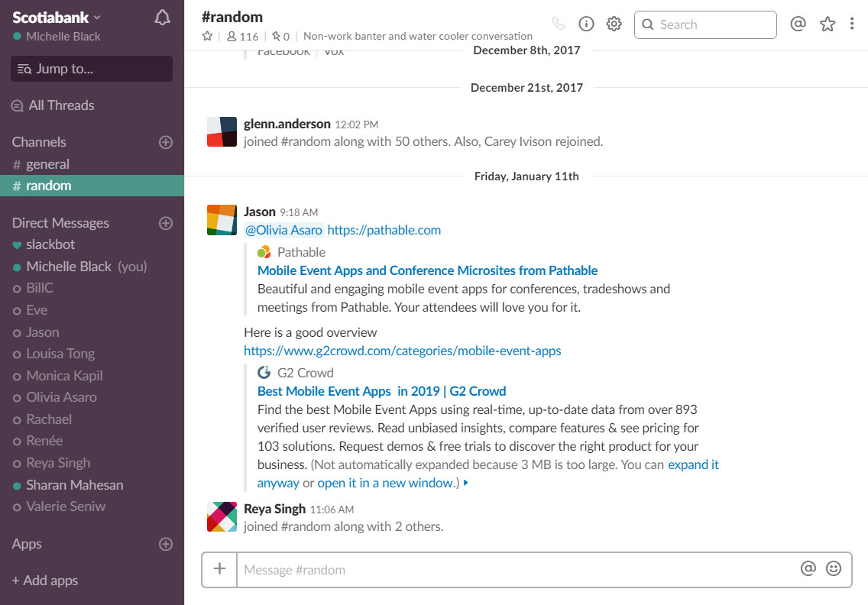
Task: Add a new channel with the plus icon
Action: pos(166,142)
